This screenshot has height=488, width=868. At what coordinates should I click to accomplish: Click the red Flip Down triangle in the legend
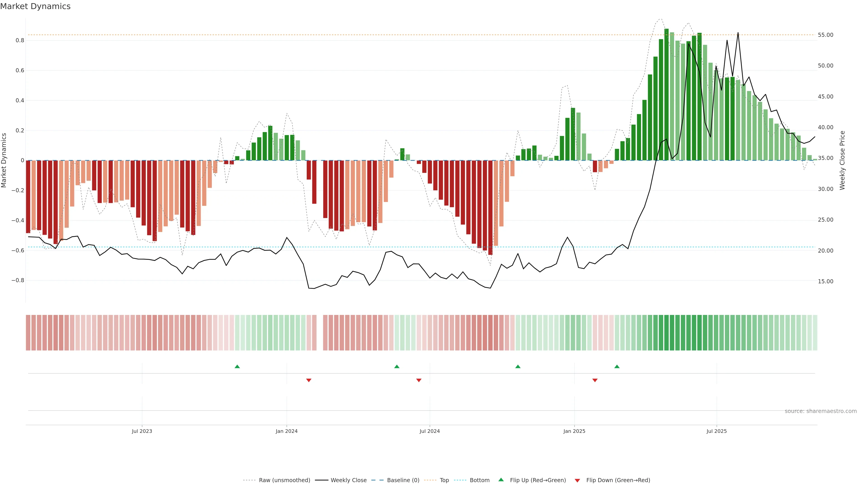tap(577, 480)
